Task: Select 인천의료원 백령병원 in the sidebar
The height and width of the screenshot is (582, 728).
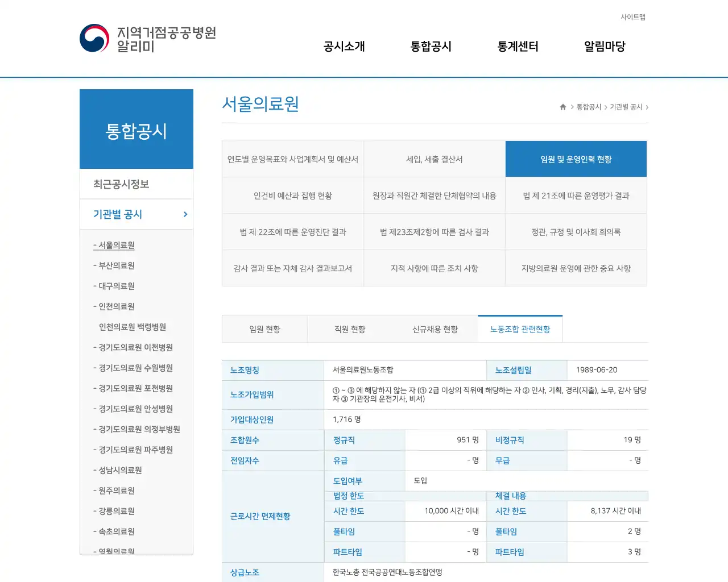Action: [133, 327]
